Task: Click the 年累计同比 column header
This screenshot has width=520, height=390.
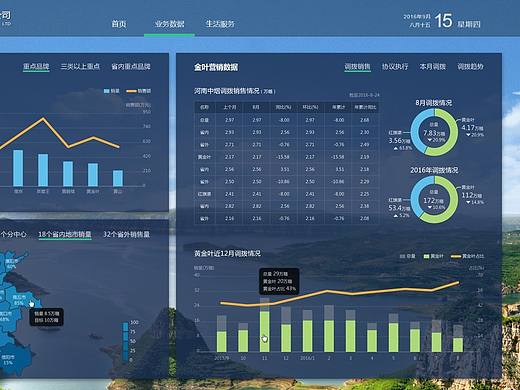Action: [365, 107]
